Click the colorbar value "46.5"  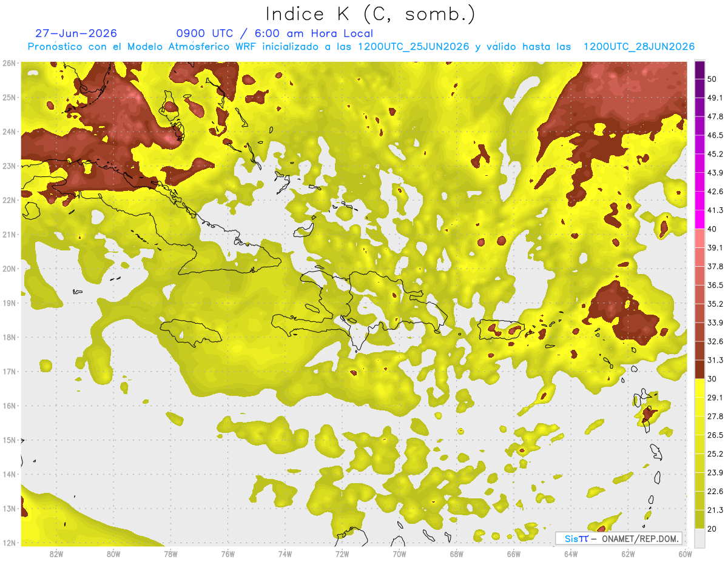click(x=715, y=135)
